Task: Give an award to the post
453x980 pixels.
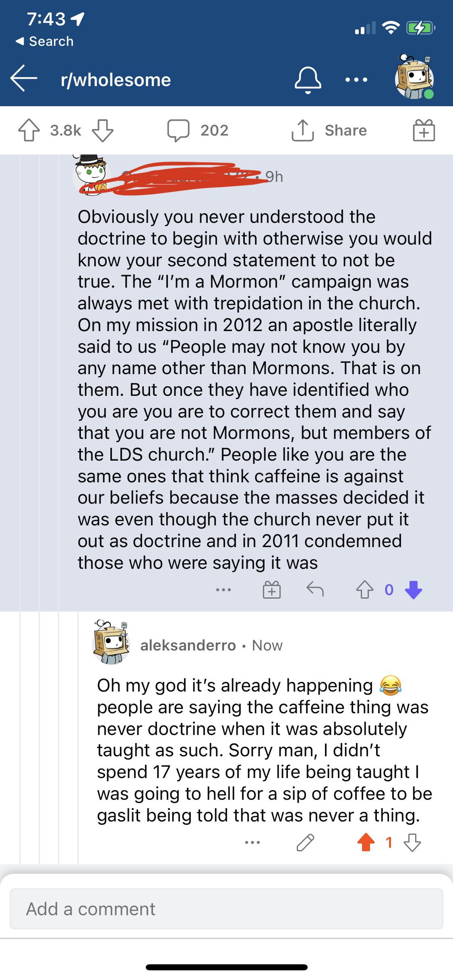Action: coord(424,130)
